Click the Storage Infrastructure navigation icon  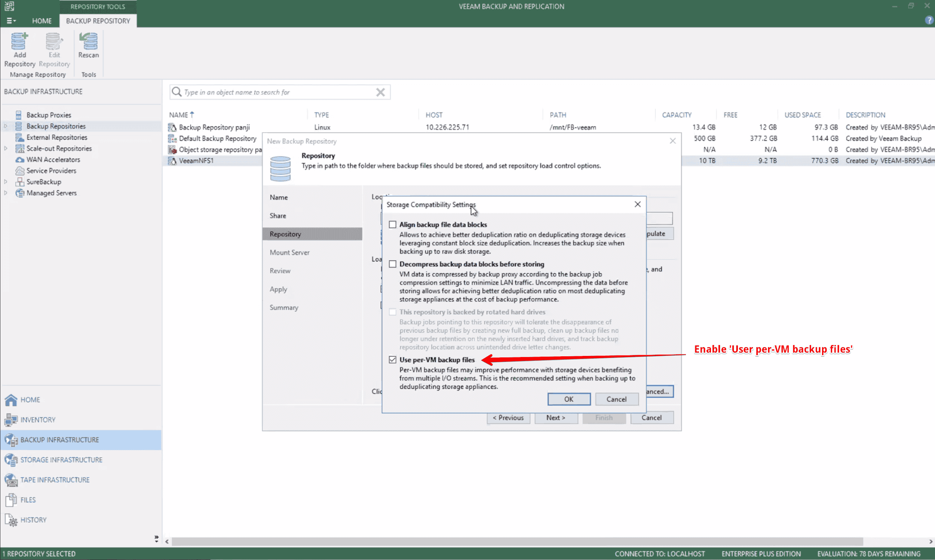[11, 459]
